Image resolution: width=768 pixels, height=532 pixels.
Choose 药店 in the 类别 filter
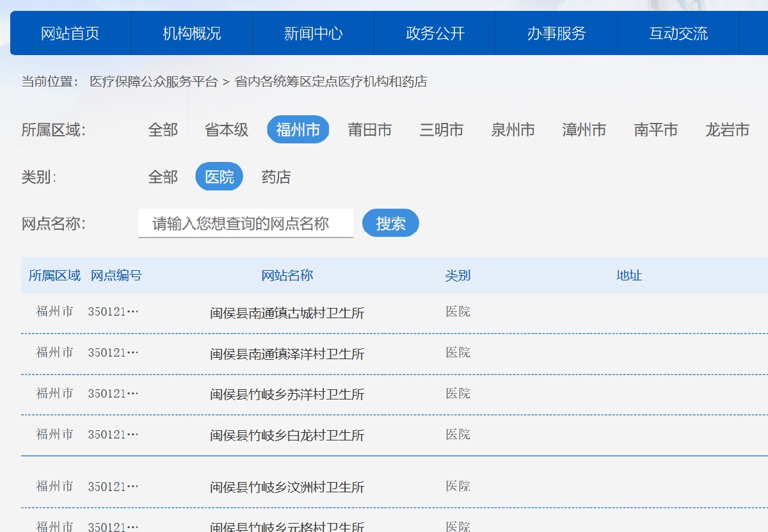pyautogui.click(x=276, y=177)
